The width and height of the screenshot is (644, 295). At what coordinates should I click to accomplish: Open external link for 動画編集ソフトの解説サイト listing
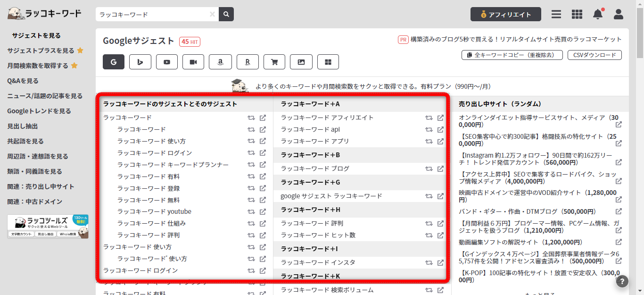[x=619, y=242]
